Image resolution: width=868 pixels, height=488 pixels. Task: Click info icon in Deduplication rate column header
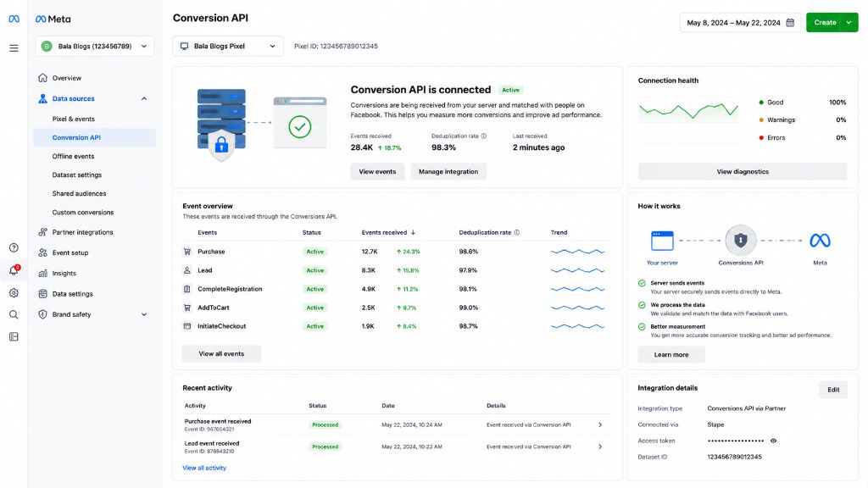pos(516,232)
